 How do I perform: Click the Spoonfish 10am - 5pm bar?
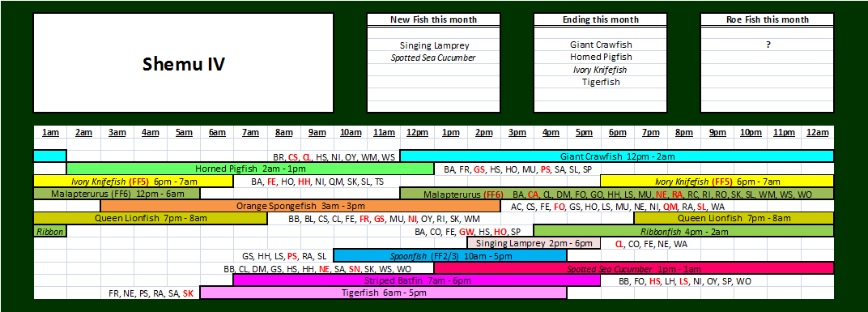coord(450,255)
